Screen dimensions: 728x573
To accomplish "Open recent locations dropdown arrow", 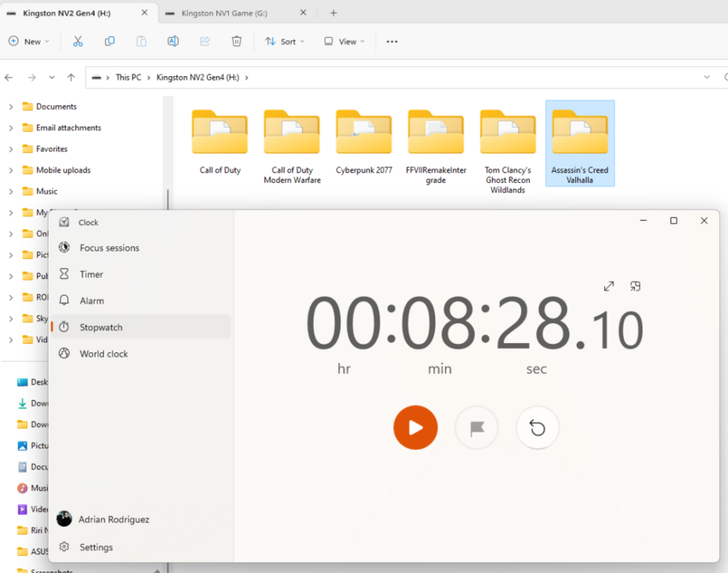I will (52, 77).
